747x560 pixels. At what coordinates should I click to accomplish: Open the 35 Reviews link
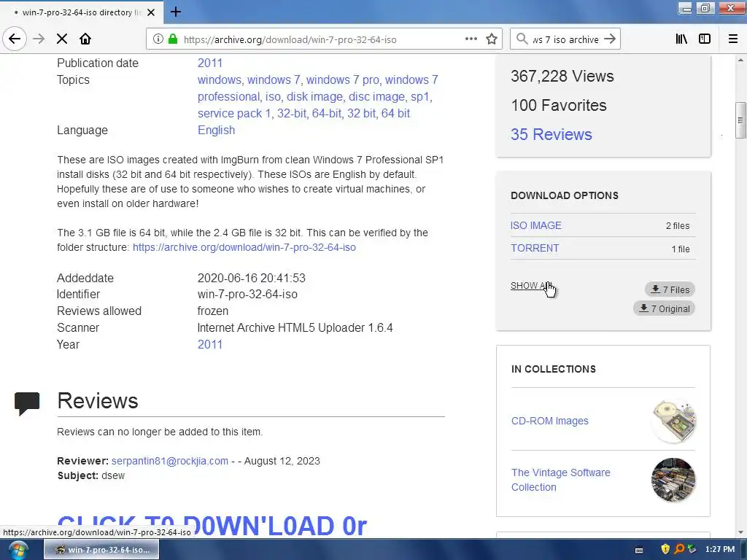(551, 134)
